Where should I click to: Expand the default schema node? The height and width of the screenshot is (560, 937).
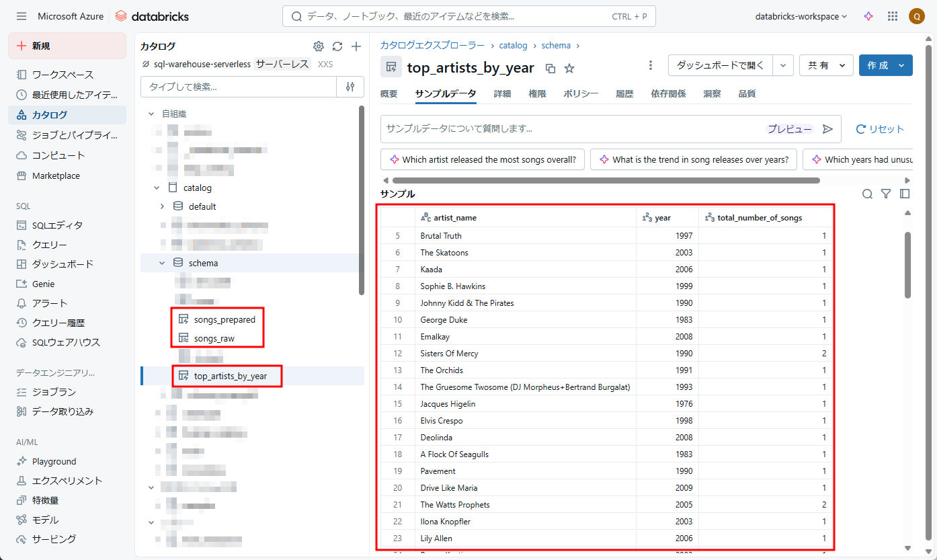tap(162, 206)
